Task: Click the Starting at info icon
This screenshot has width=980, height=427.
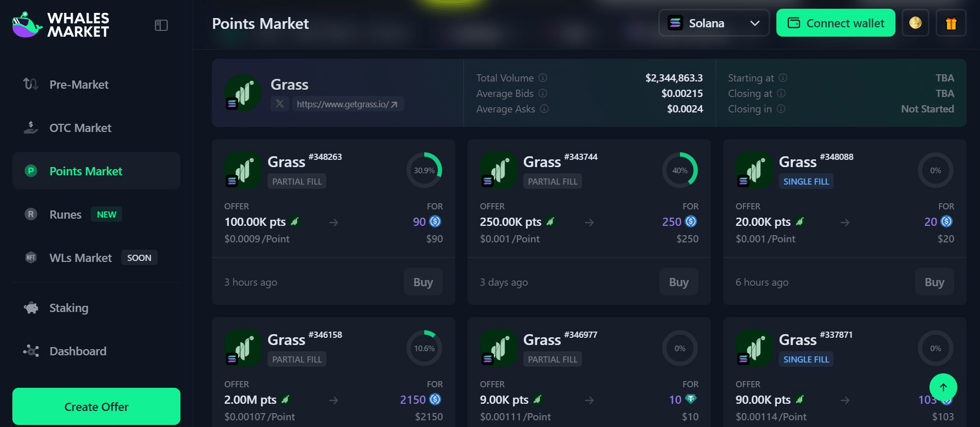Action: click(x=783, y=78)
